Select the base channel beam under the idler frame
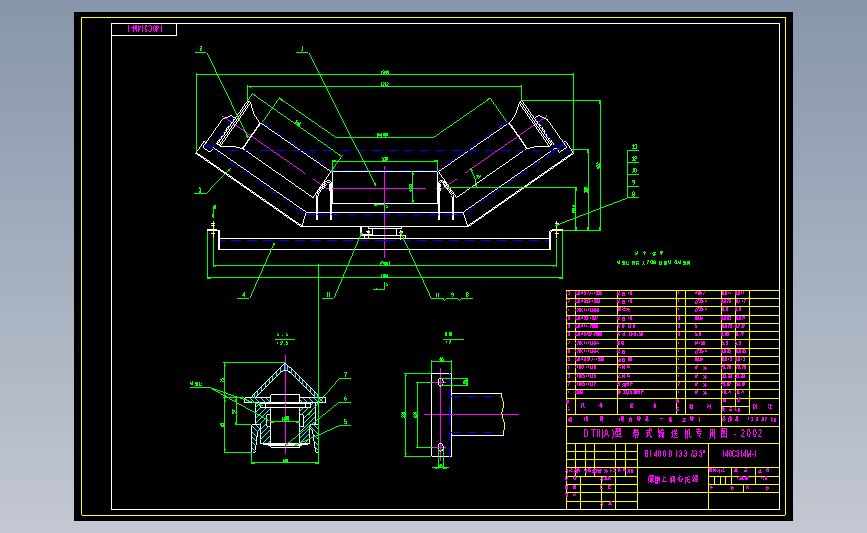 (385, 241)
